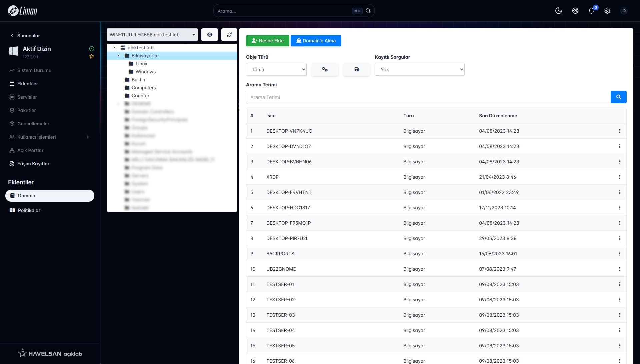The width and height of the screenshot is (640, 364).
Task: Open settings gear in top bar
Action: coord(607,11)
